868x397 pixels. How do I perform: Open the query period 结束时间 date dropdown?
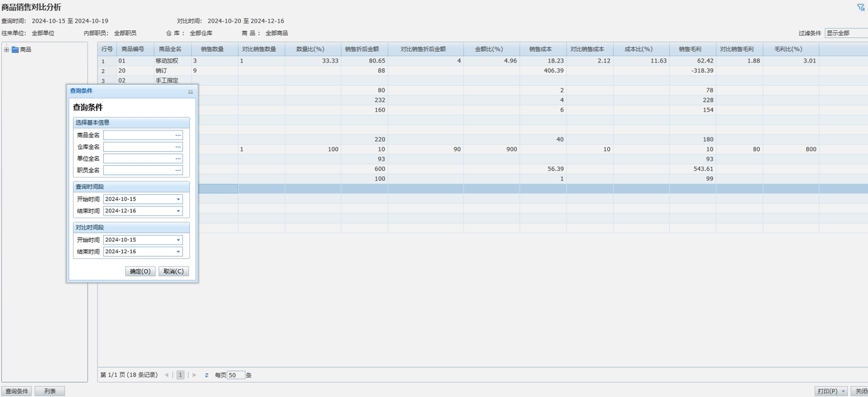pos(178,211)
